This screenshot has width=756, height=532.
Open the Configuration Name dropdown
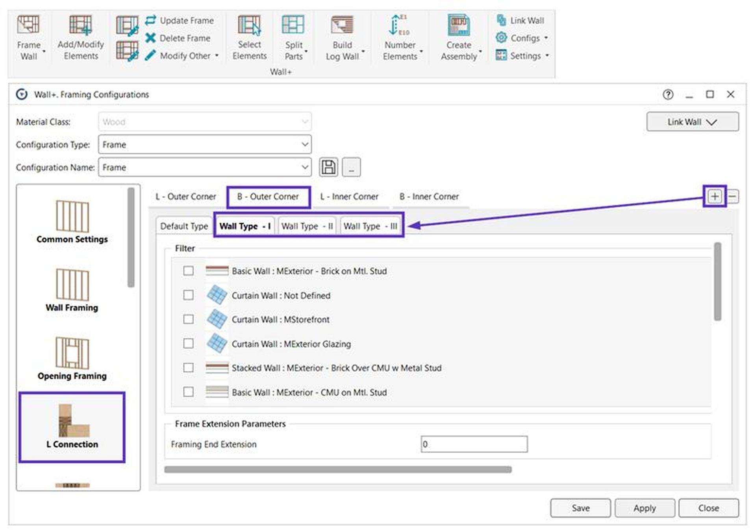pyautogui.click(x=205, y=167)
